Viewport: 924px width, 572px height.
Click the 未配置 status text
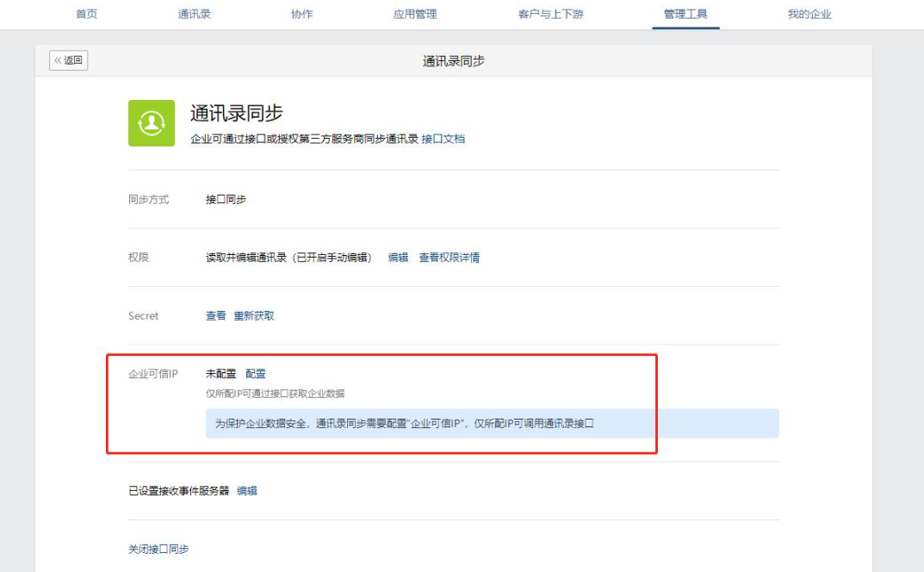tap(220, 374)
